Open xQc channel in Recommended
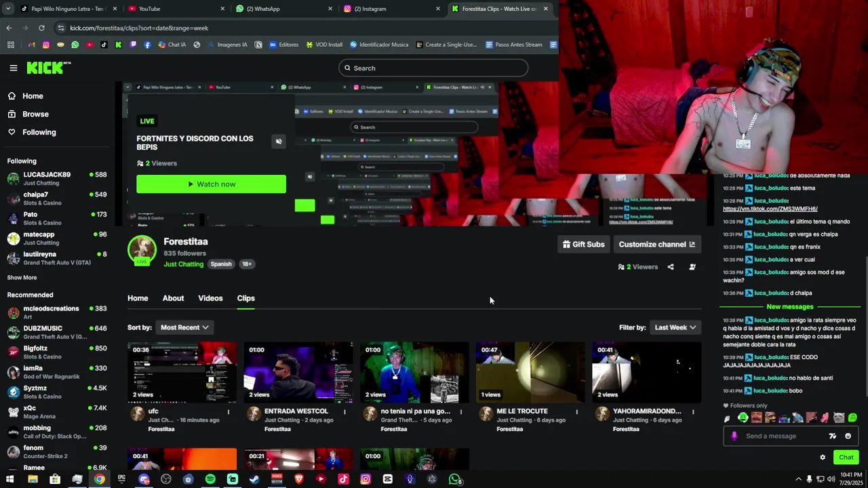Screen dimensions: 868x488 tap(57, 412)
